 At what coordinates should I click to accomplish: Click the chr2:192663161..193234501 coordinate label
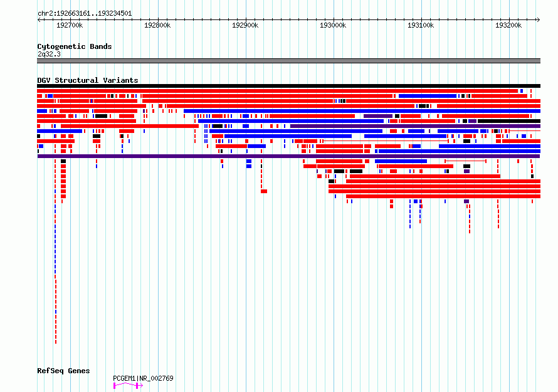tap(85, 13)
